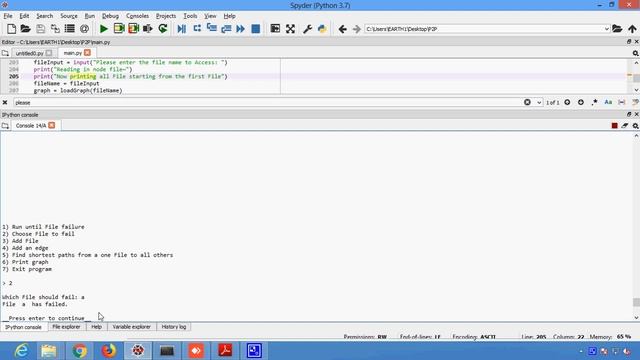Open a file using the folder icon
This screenshot has height=360, width=640.
[26, 29]
